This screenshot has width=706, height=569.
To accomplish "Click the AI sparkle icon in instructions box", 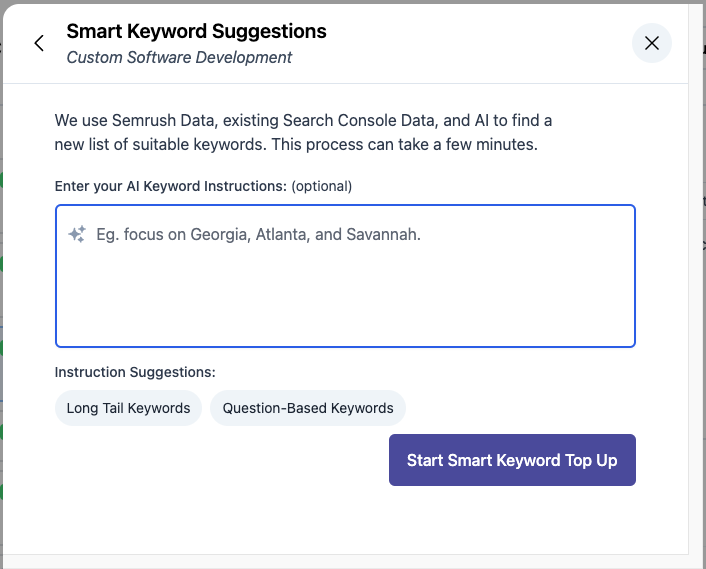I will coord(77,235).
